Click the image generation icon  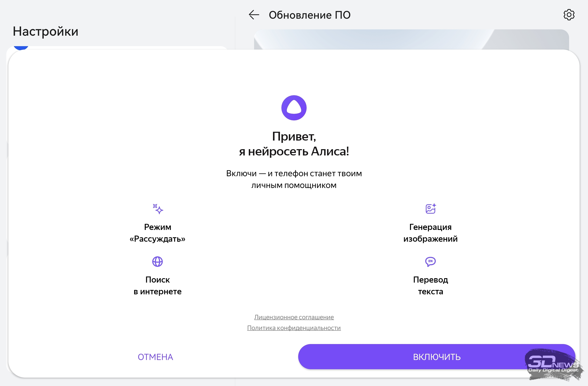[x=430, y=209]
